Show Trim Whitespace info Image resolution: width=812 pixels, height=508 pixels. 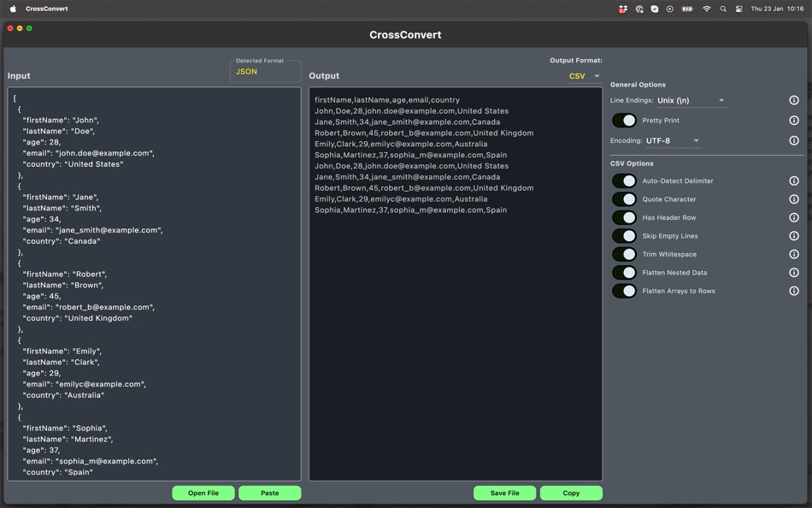coord(793,254)
